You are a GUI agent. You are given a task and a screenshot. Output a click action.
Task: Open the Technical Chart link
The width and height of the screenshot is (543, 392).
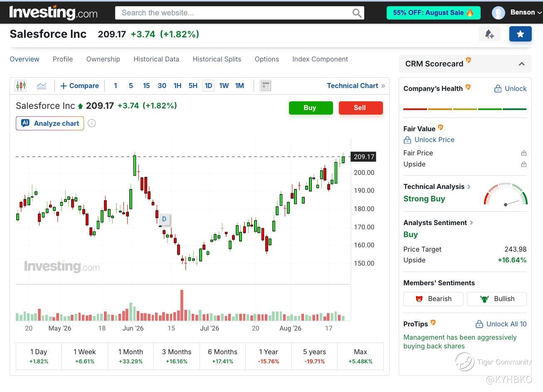coord(356,86)
